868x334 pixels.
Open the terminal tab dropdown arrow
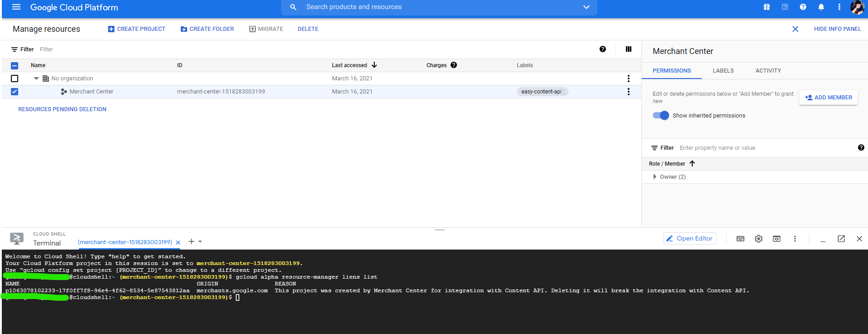pyautogui.click(x=200, y=242)
